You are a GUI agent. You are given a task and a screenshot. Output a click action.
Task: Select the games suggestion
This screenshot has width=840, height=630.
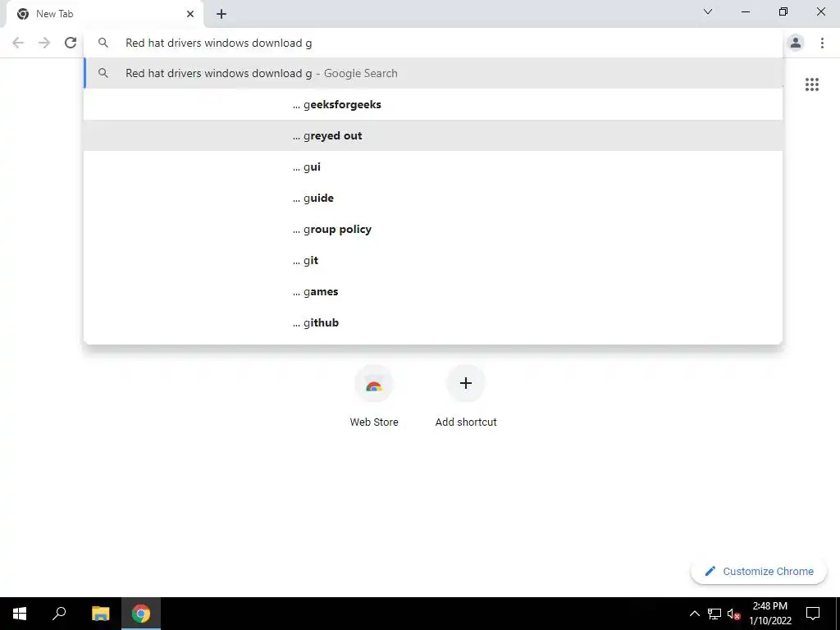tap(433, 291)
